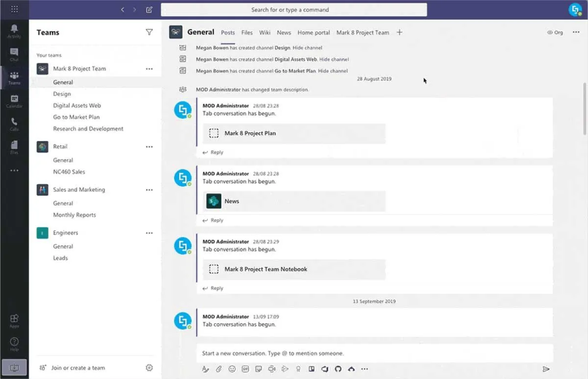The width and height of the screenshot is (588, 379).
Task: Open the Mark 8 Project Team tab
Action: (x=363, y=32)
